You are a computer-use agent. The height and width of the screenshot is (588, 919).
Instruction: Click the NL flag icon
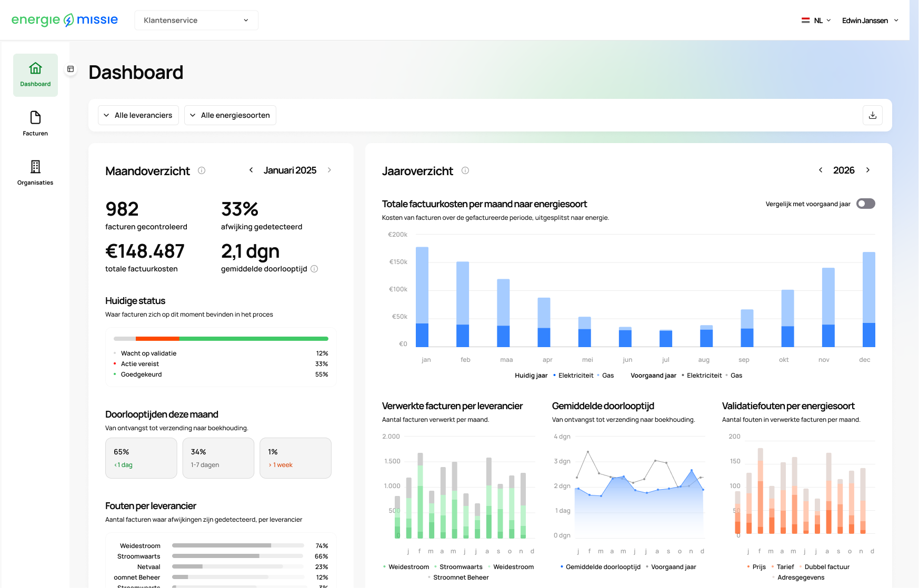click(x=805, y=21)
